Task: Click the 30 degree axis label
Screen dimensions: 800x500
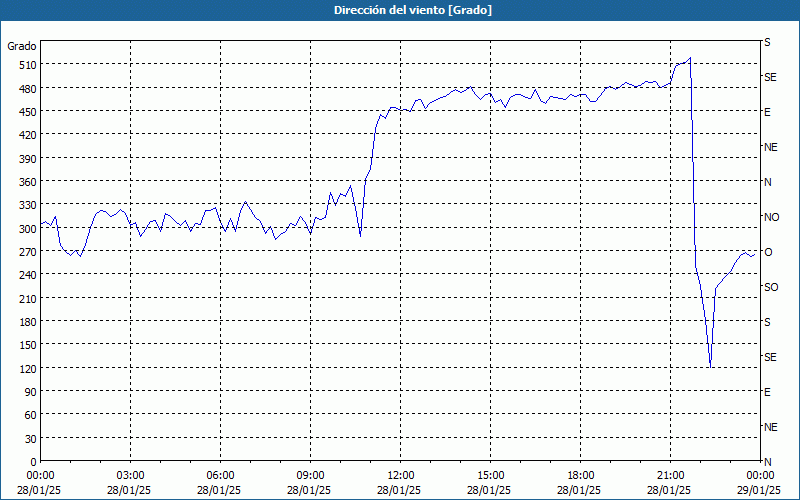Action: coord(31,439)
